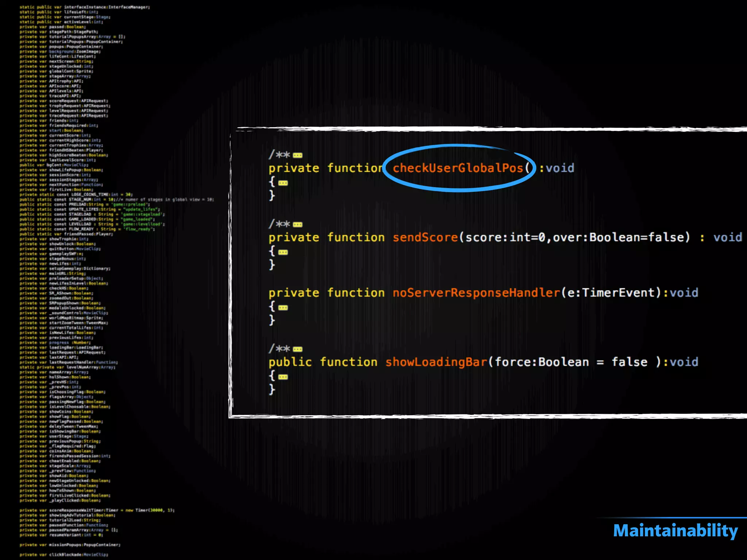
Task: Click the Maintainability slide title
Action: [x=676, y=530]
